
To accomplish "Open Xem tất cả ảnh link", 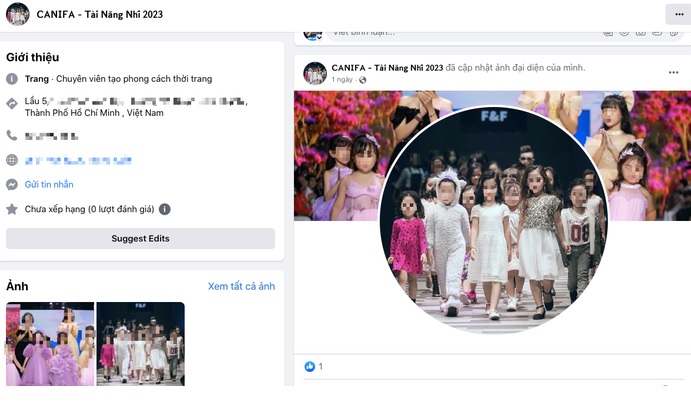I will [241, 286].
